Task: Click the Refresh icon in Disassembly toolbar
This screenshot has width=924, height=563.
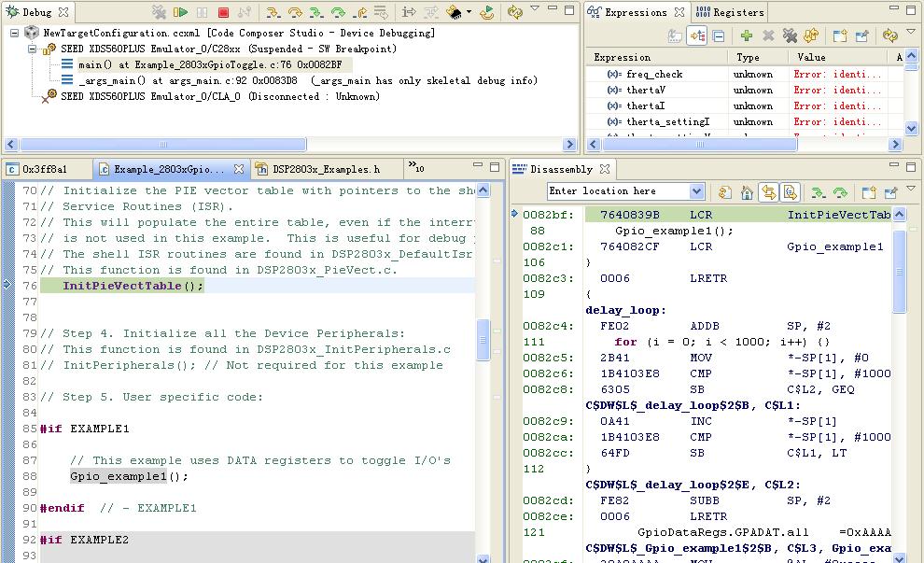Action: pyautogui.click(x=724, y=192)
